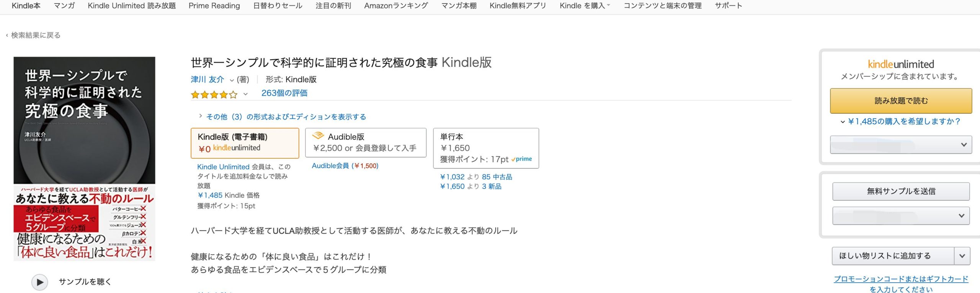980x293 pixels.
Task: Click the Audible logo icon
Action: tap(318, 136)
